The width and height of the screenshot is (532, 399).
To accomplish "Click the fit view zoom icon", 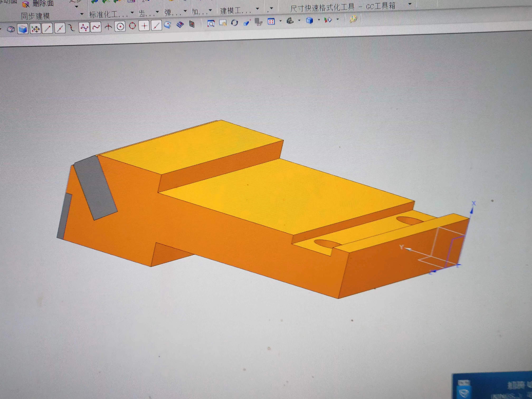I will [211, 24].
